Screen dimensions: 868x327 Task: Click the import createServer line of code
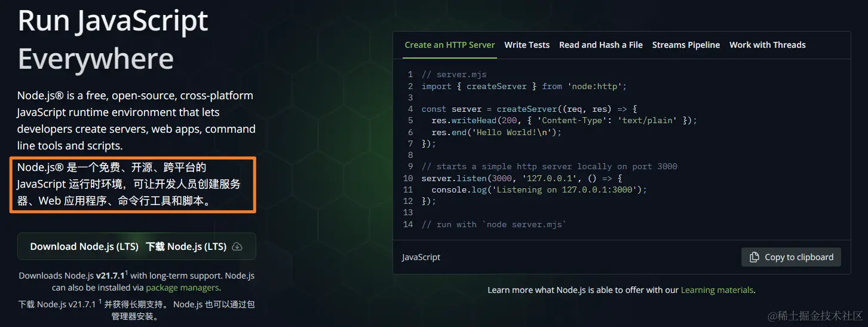tap(524, 86)
